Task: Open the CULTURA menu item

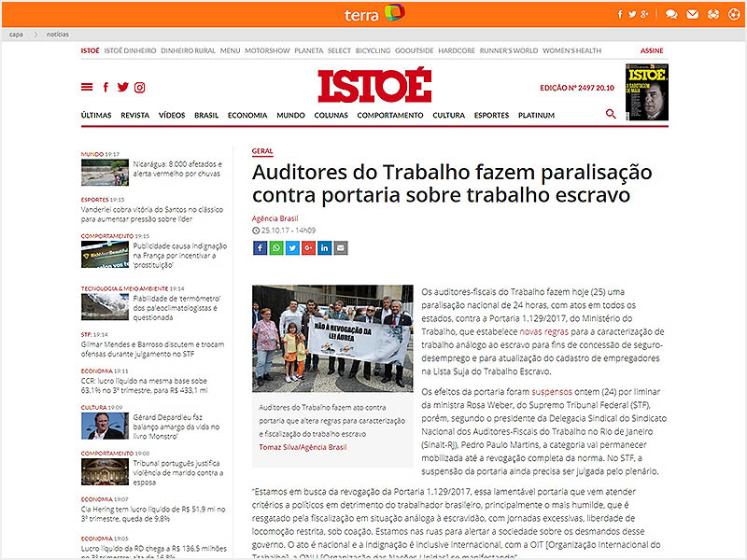Action: (x=449, y=115)
